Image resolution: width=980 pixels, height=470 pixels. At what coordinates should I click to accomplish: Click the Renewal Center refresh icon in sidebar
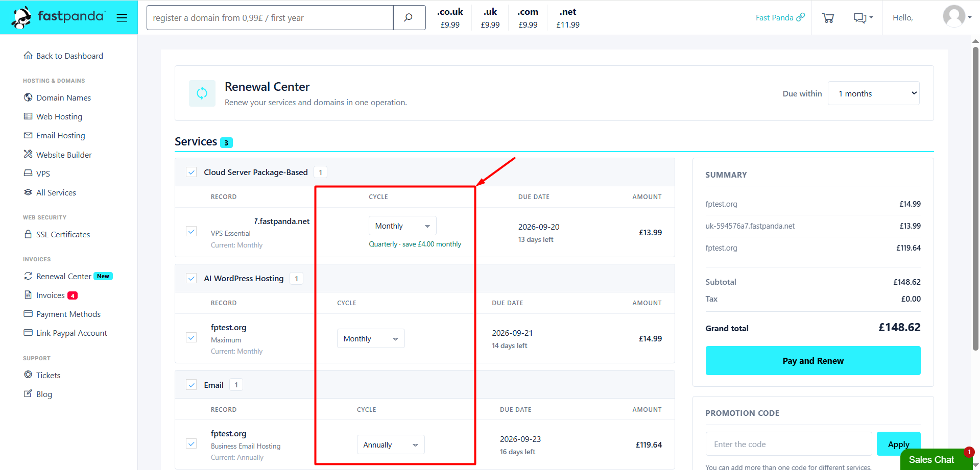pyautogui.click(x=28, y=276)
